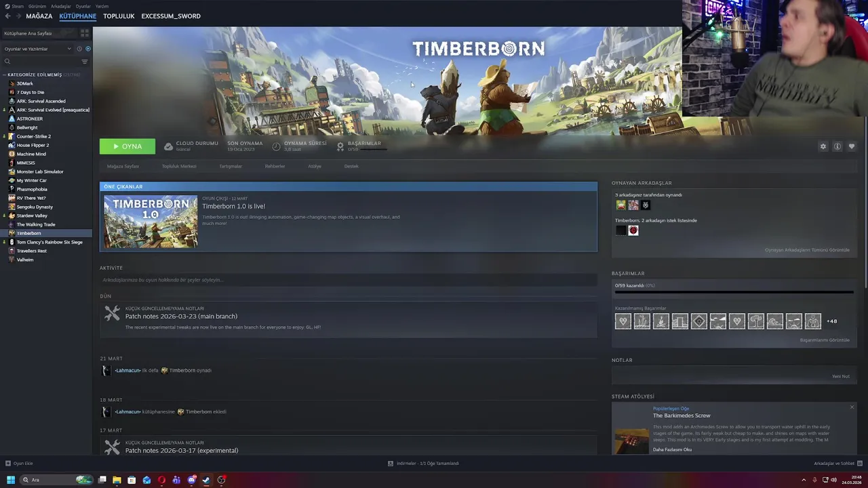This screenshot has width=868, height=488.
Task: Open Destek link
Action: [x=351, y=166]
